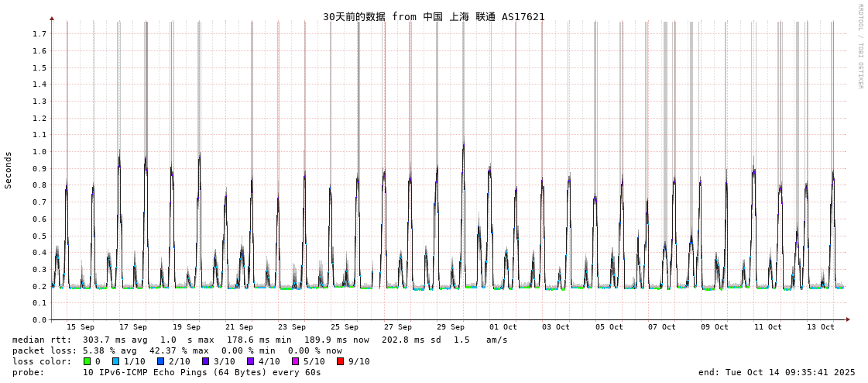
Task: Click the RRDTOOL / TOBI OETIKER watermark
Action: click(859, 46)
